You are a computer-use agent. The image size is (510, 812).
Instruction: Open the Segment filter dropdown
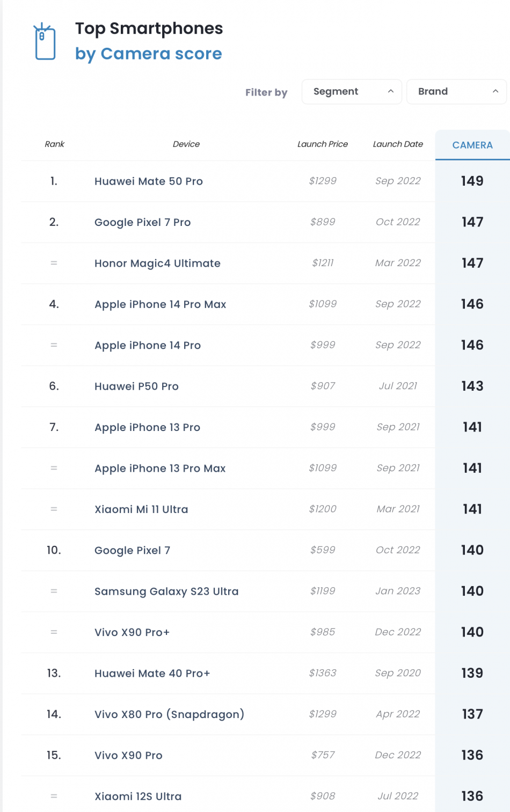point(352,92)
